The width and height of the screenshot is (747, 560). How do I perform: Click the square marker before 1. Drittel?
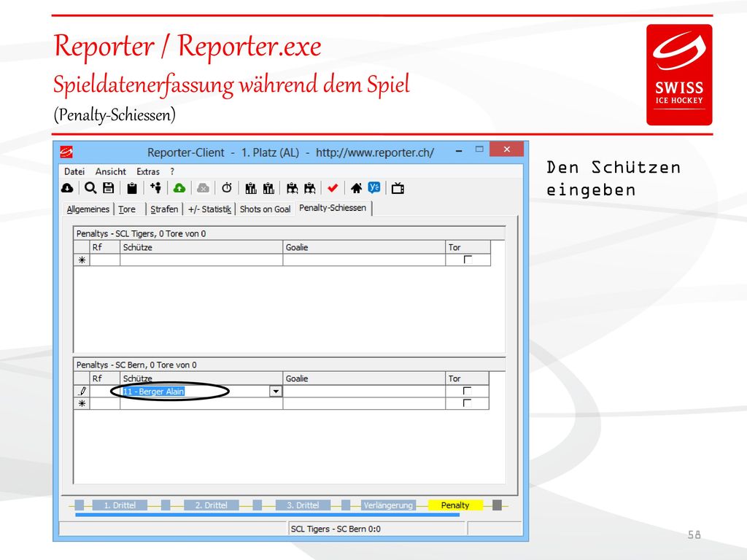coord(79,505)
